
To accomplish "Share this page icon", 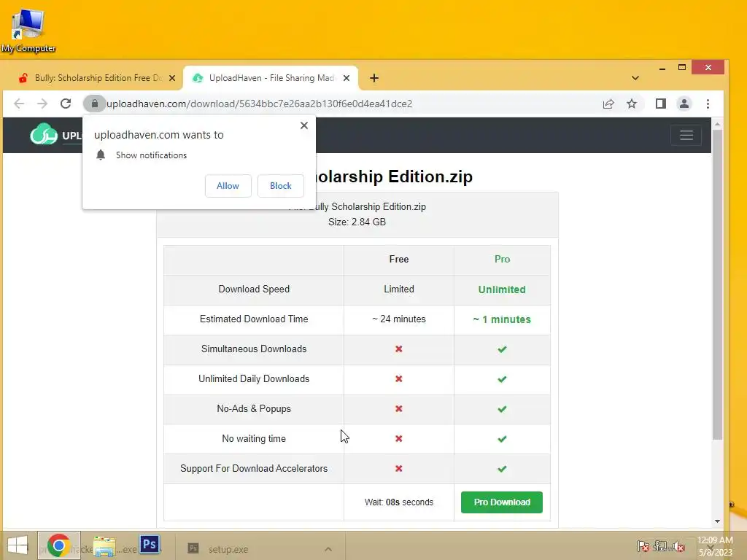I will tap(608, 104).
